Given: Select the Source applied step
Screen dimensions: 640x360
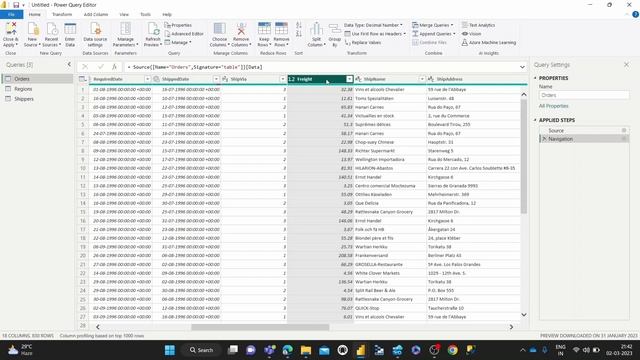Looking at the screenshot, I should [x=584, y=130].
